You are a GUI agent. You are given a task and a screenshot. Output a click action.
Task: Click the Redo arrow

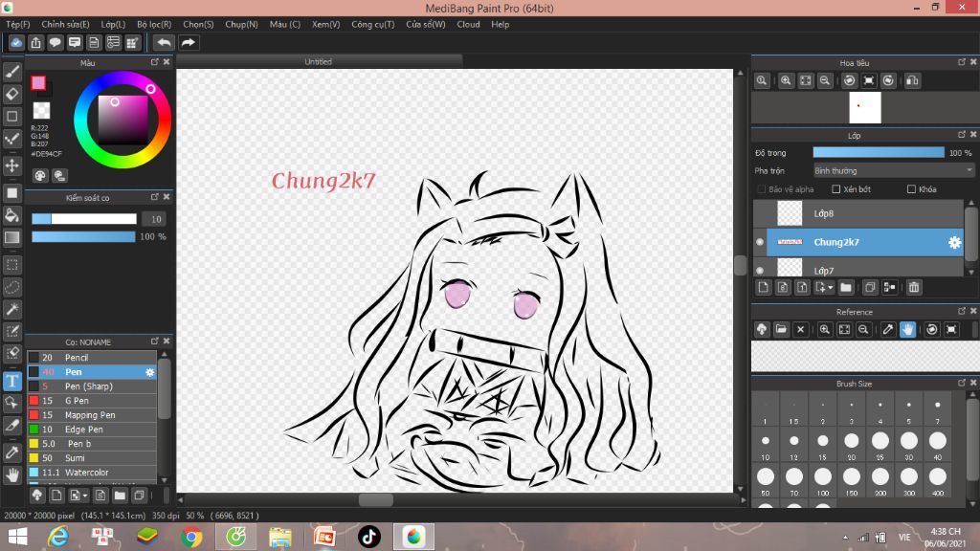[x=189, y=42]
